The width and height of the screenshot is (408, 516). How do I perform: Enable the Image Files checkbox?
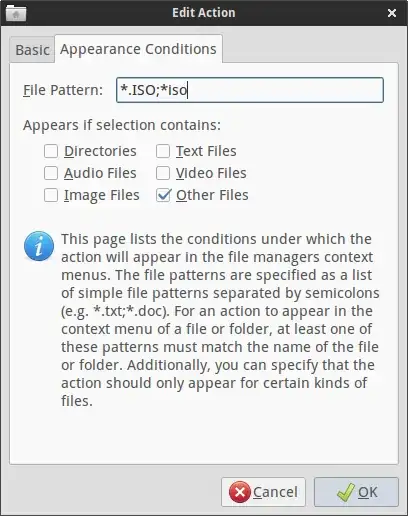(51, 195)
